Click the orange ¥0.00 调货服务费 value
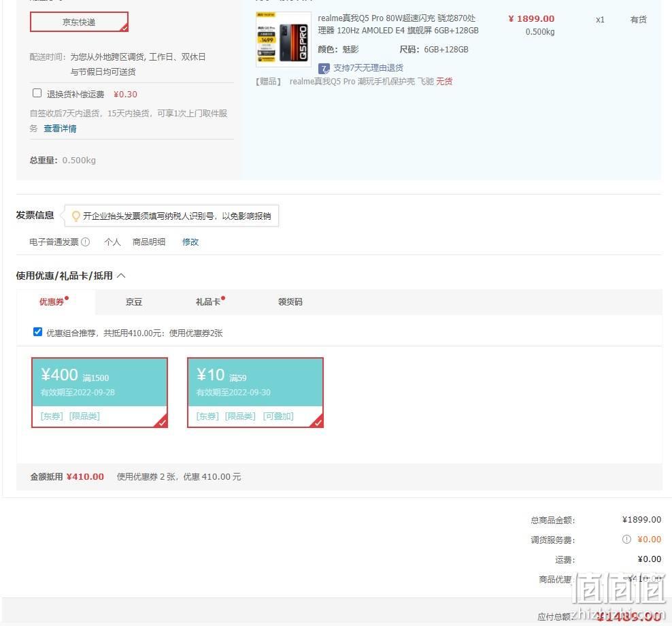The image size is (672, 626). point(650,540)
